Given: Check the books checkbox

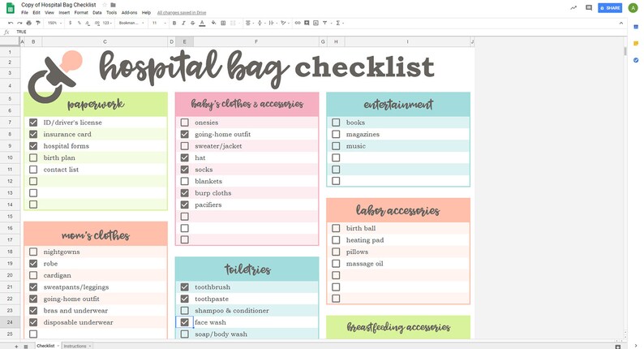Looking at the screenshot, I should tap(336, 123).
